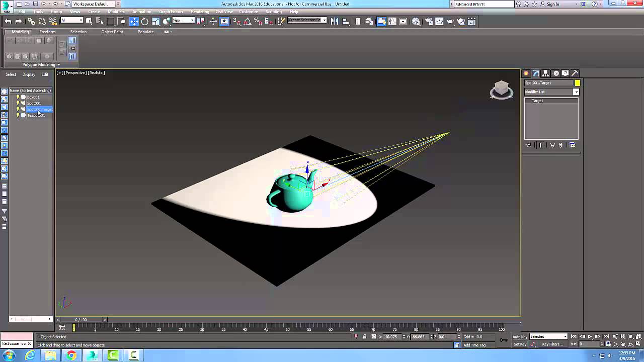Toggle the Angle Snap button
Viewport: 644px width, 362px height.
coord(247,21)
